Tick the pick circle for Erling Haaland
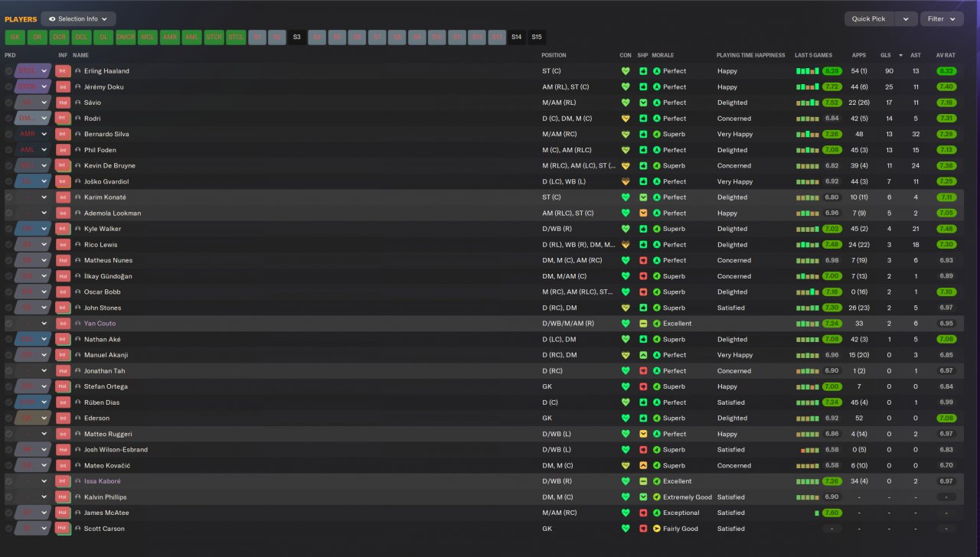 point(9,71)
